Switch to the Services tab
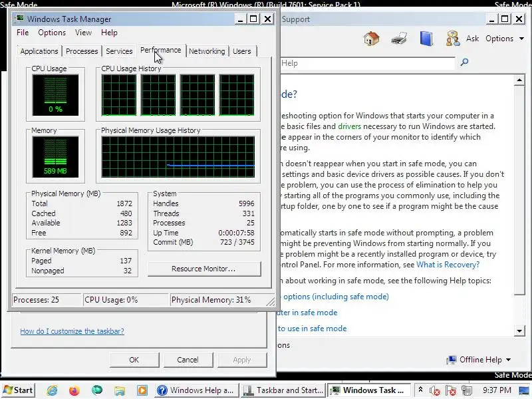The image size is (532, 399). pyautogui.click(x=119, y=51)
